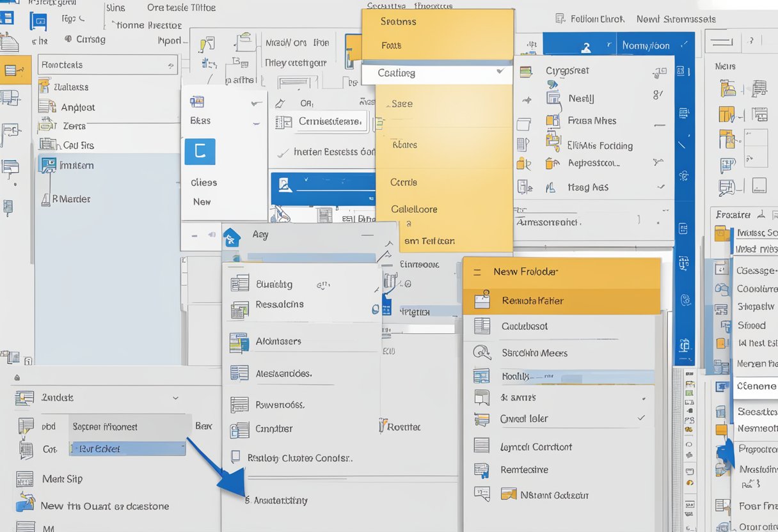778x532 pixels.
Task: Click the icon next to Alointsers
Action: pyautogui.click(x=239, y=342)
